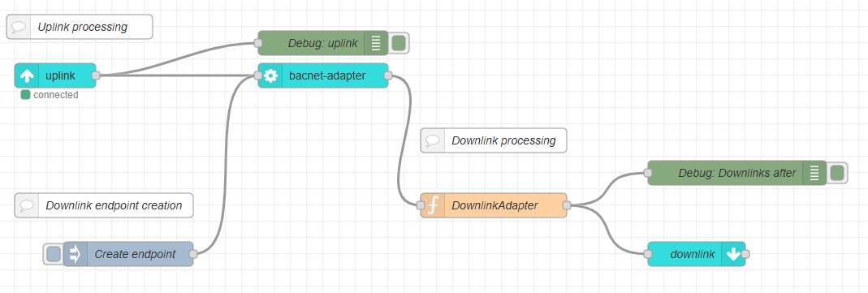Select the downlink node label
The width and height of the screenshot is (868, 293).
click(693, 254)
